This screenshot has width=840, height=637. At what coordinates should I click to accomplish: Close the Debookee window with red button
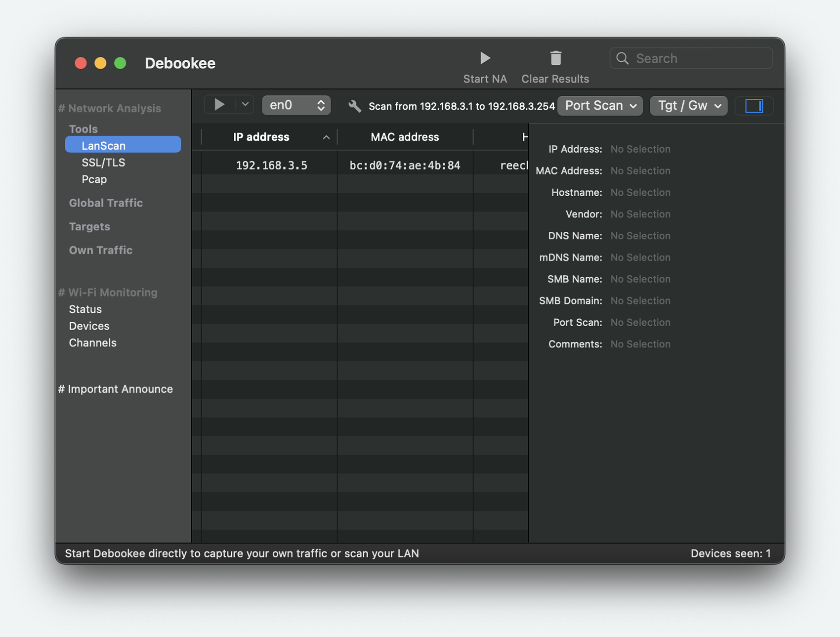click(x=81, y=63)
